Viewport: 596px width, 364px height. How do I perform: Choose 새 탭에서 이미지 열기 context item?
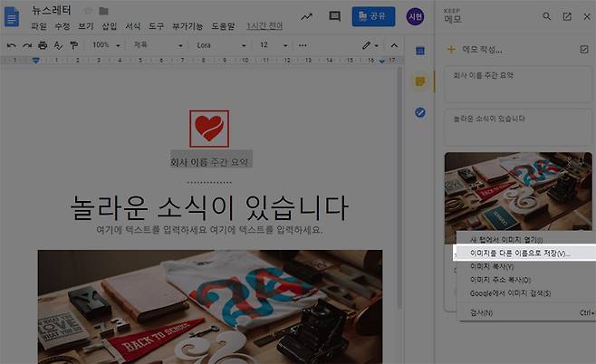[x=526, y=240]
